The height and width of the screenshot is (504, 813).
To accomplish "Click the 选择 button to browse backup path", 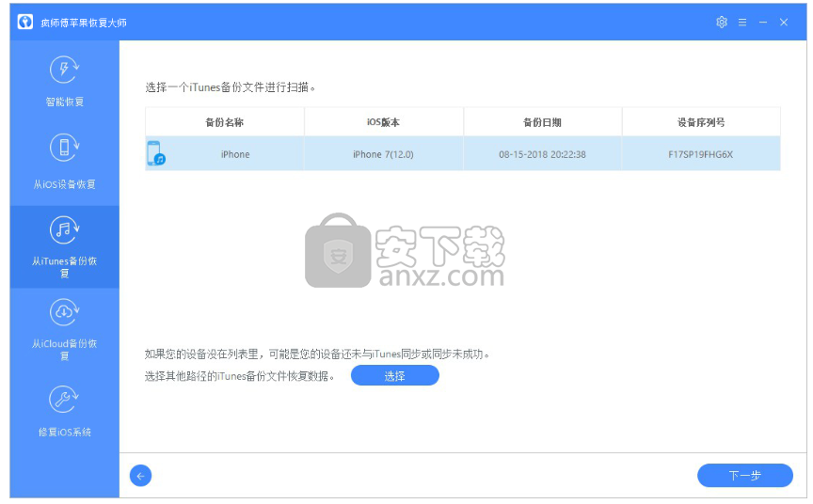I will pos(394,375).
